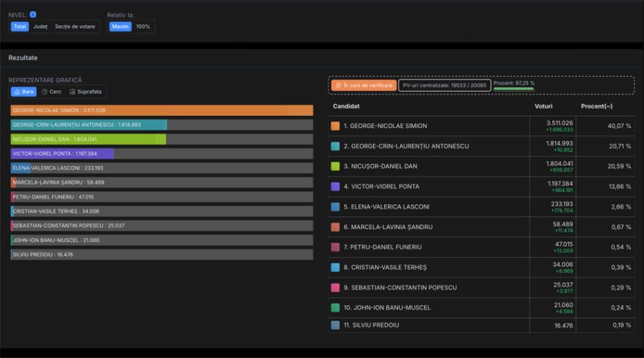Click the Suprafata area chart icon

click(72, 92)
